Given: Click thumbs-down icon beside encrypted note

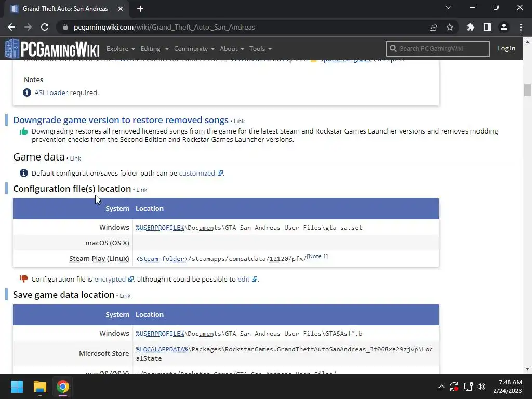Looking at the screenshot, I should click(24, 279).
